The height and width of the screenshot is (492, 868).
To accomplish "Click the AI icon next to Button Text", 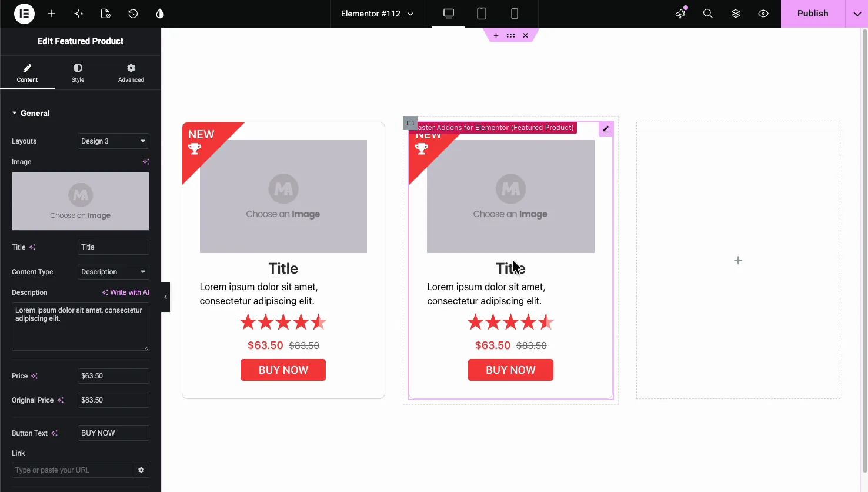I will (x=54, y=433).
